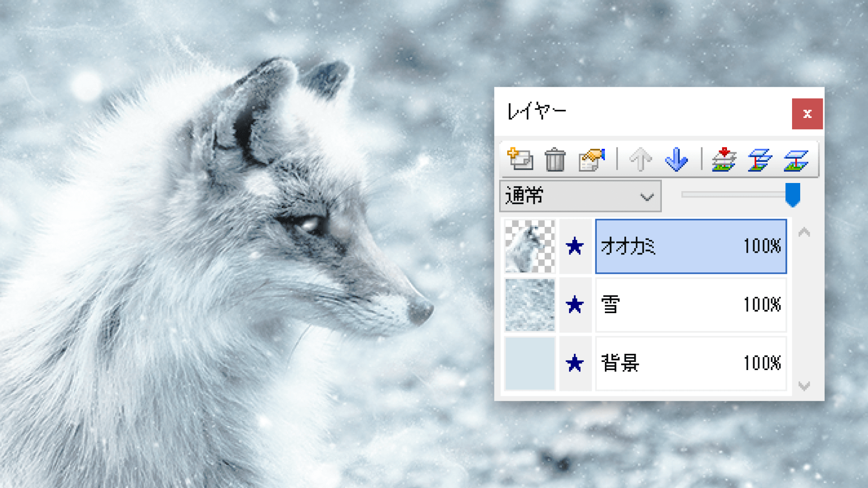Select the オオカミ layer row
868x488 pixels.
click(690, 246)
